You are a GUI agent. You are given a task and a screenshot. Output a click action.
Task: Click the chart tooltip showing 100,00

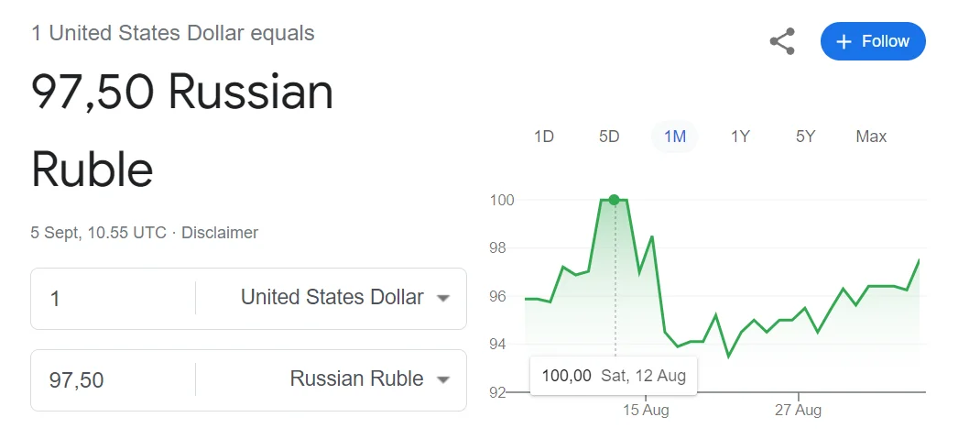[x=614, y=375]
